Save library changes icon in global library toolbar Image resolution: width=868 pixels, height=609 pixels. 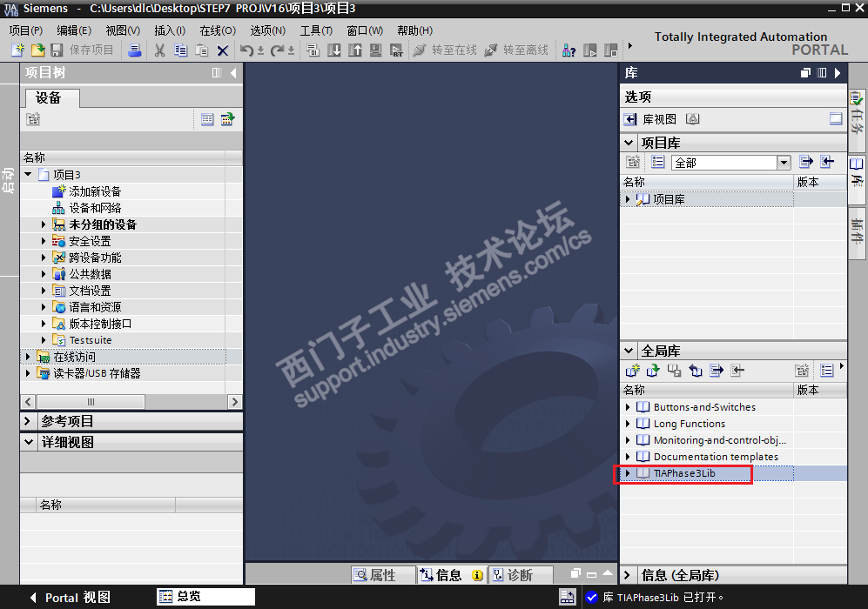click(674, 371)
